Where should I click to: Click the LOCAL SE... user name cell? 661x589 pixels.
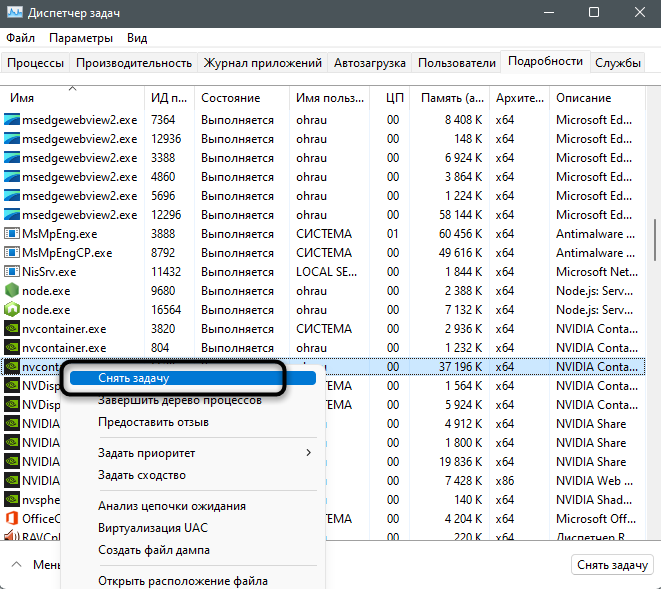pos(326,272)
